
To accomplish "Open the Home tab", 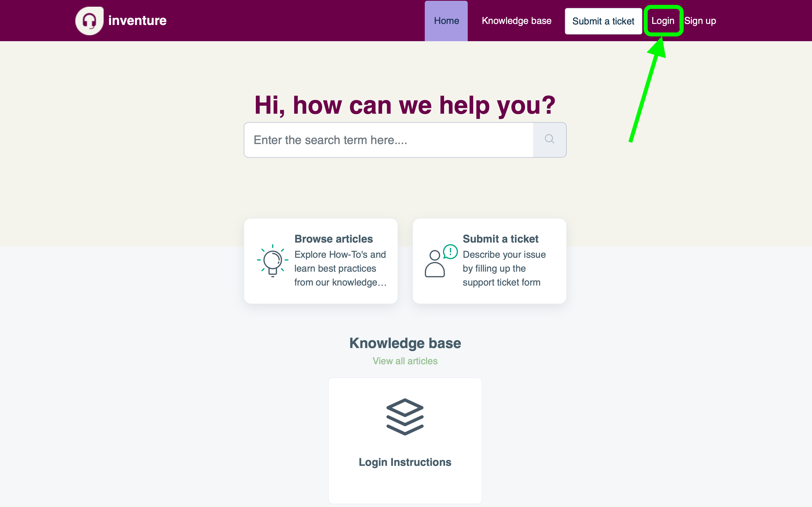I will click(x=446, y=21).
